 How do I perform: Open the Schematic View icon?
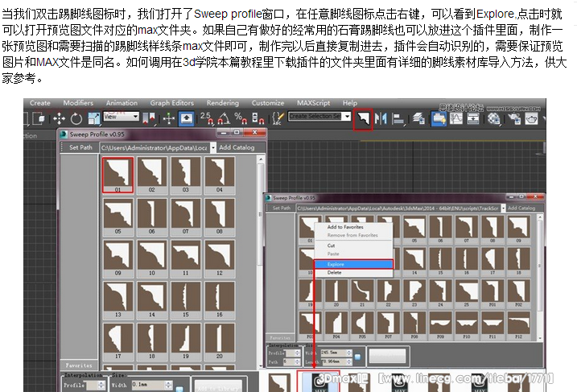[x=473, y=118]
